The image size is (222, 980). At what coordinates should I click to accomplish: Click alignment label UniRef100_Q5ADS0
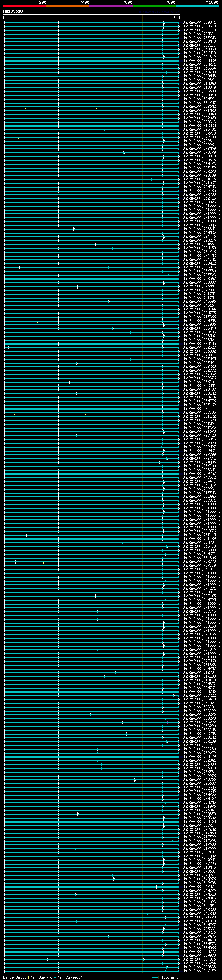click(199, 49)
